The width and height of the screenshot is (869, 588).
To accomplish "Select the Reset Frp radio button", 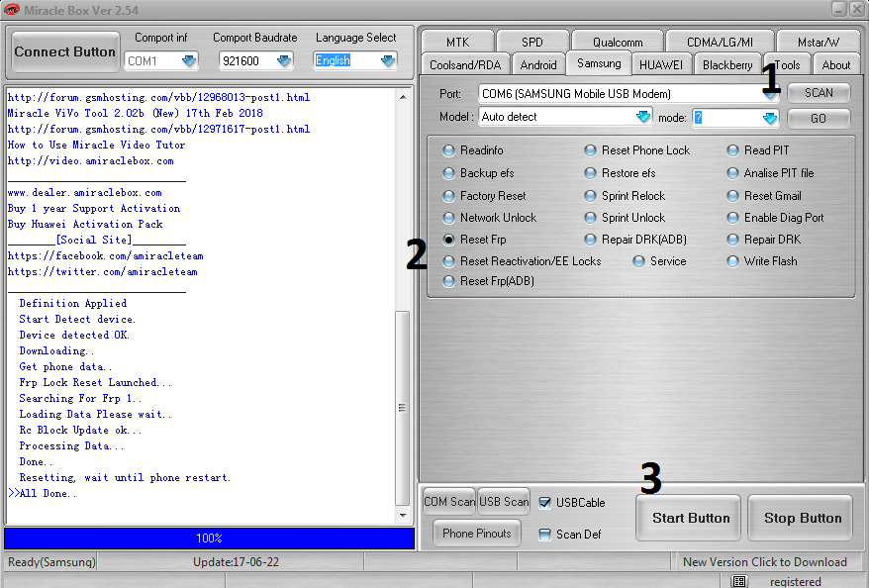I will click(x=449, y=240).
